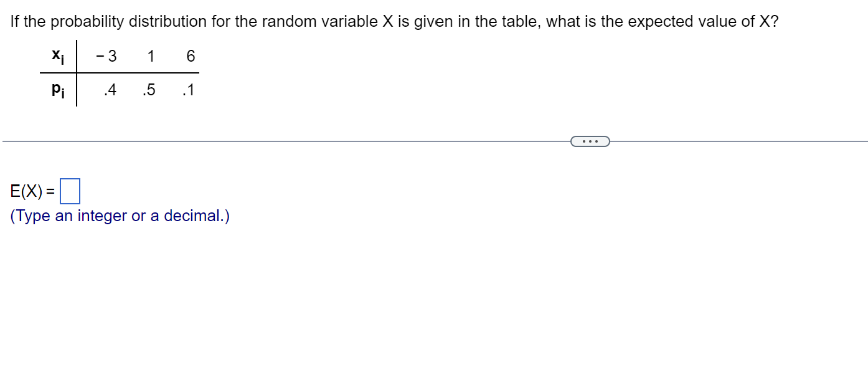Image resolution: width=868 pixels, height=370 pixels.
Task: Click the probability .4 in the table
Action: [110, 90]
